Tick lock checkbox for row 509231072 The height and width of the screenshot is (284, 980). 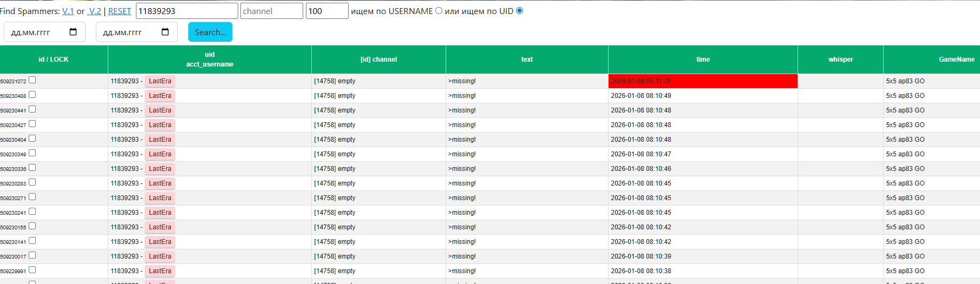point(32,80)
